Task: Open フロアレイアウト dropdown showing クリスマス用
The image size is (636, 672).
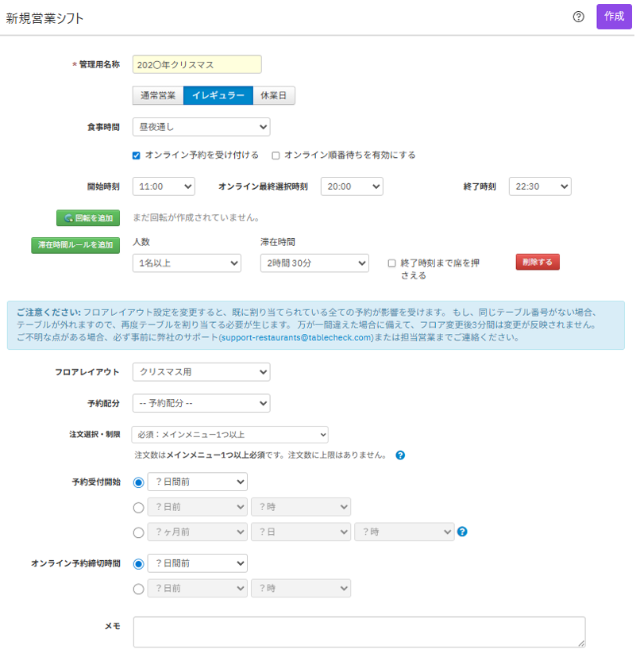Action: click(201, 372)
